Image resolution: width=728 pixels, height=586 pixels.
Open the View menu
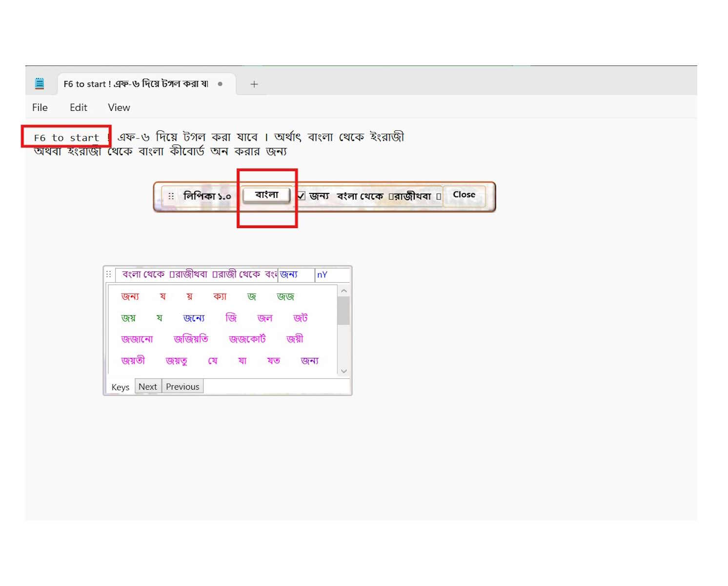pyautogui.click(x=119, y=107)
